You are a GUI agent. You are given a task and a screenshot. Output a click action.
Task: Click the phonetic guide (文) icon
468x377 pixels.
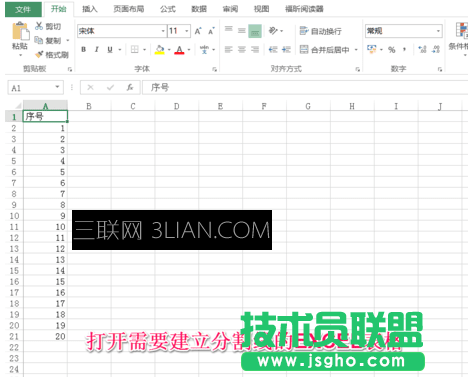(204, 50)
